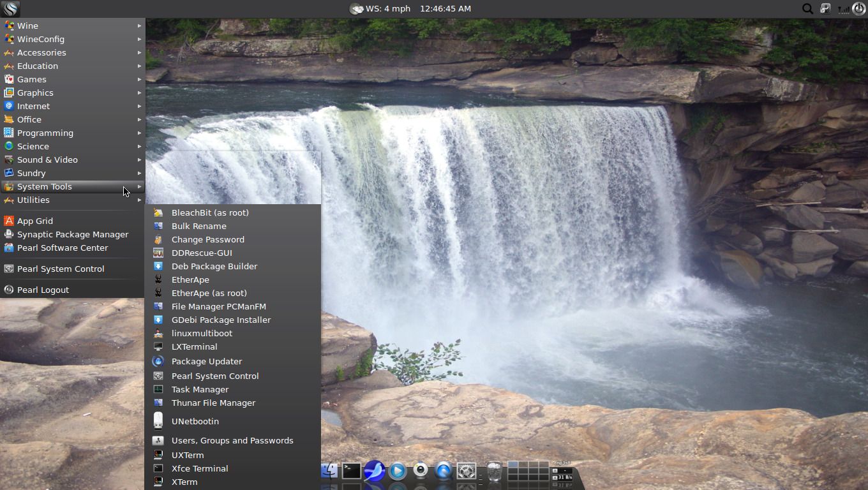The width and height of the screenshot is (868, 490).
Task: Open the search magnifier in the top panel
Action: click(807, 8)
